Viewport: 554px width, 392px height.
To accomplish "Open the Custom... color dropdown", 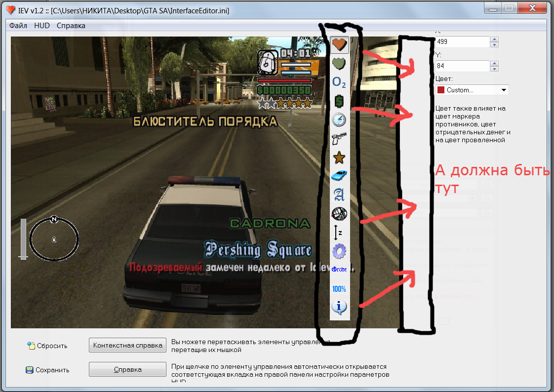I will click(472, 90).
